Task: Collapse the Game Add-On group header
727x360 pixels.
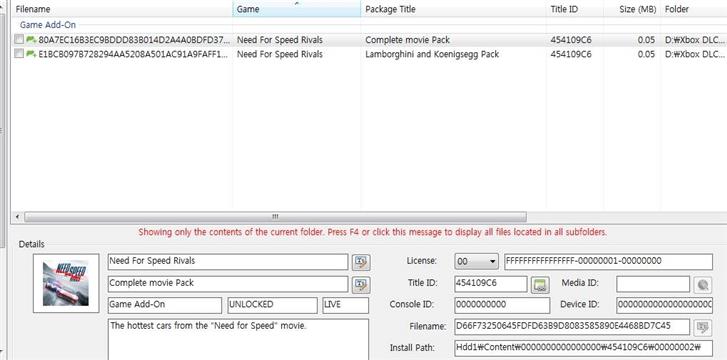Action: click(x=48, y=25)
